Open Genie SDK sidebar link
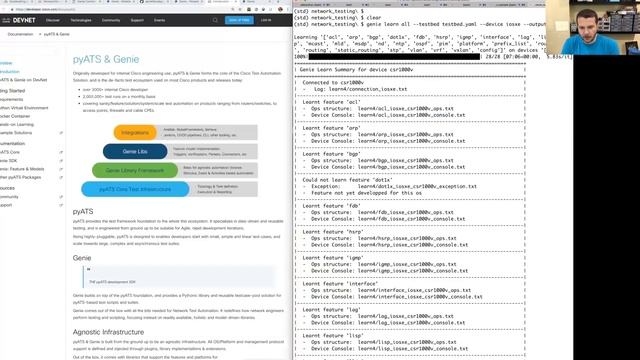 [x=9, y=161]
